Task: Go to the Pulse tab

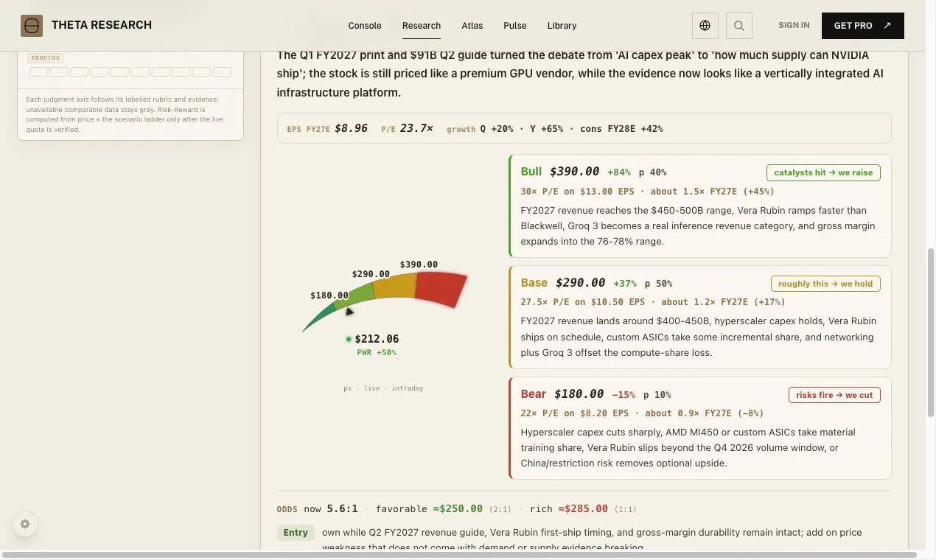Action: 515,26
